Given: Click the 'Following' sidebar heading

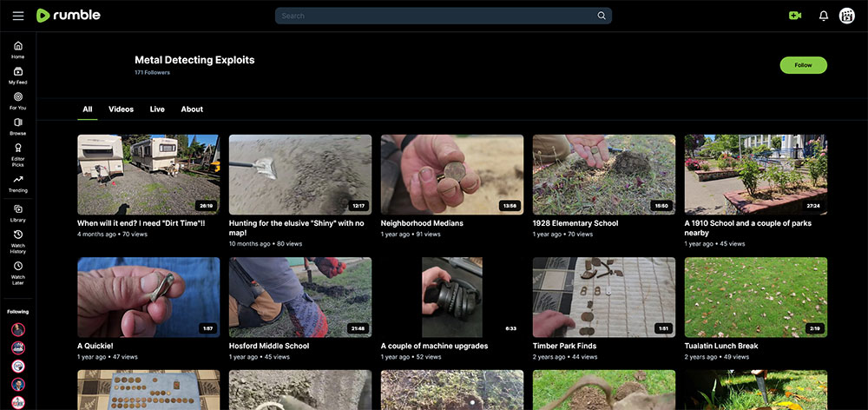Looking at the screenshot, I should click(17, 311).
